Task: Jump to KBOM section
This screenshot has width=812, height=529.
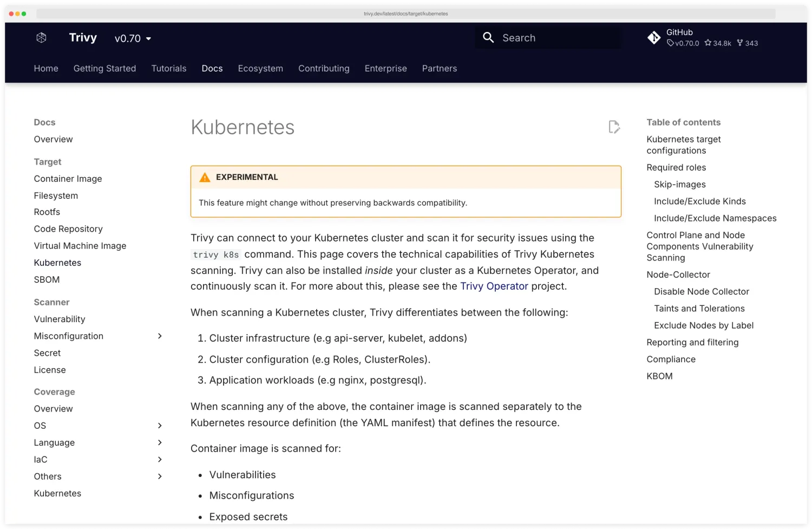Action: (x=659, y=376)
